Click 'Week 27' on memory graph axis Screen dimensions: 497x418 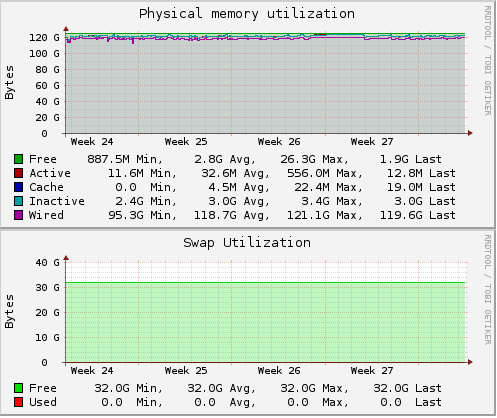[372, 142]
